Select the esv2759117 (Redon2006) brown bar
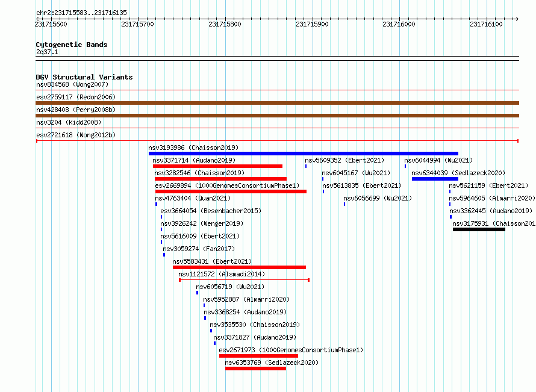Screen dimensions: 536x392 (x=277, y=103)
